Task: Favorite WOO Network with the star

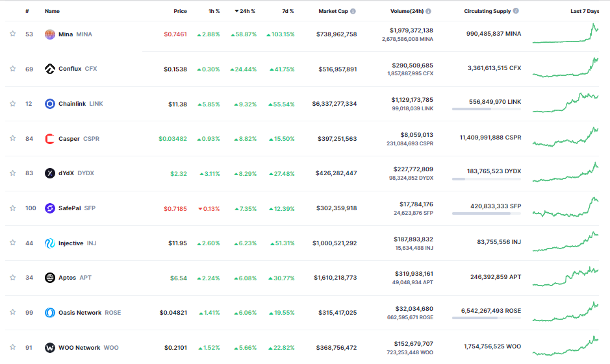Action: [12, 348]
